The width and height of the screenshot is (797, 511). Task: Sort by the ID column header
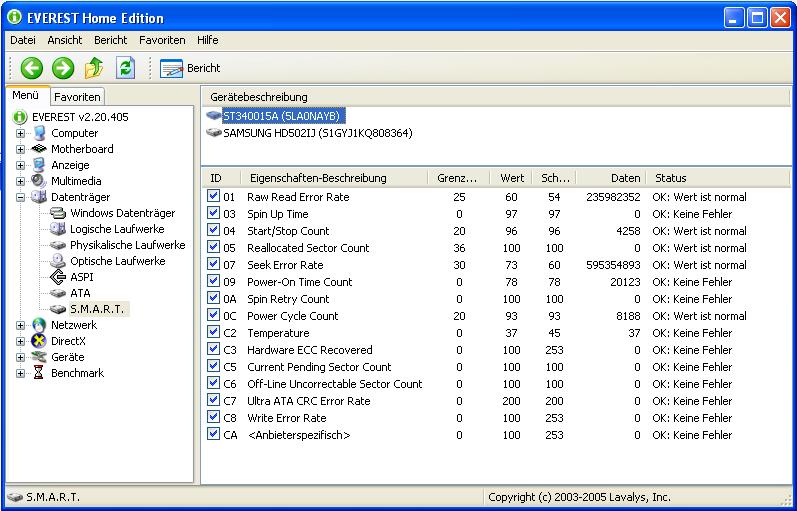[x=221, y=178]
